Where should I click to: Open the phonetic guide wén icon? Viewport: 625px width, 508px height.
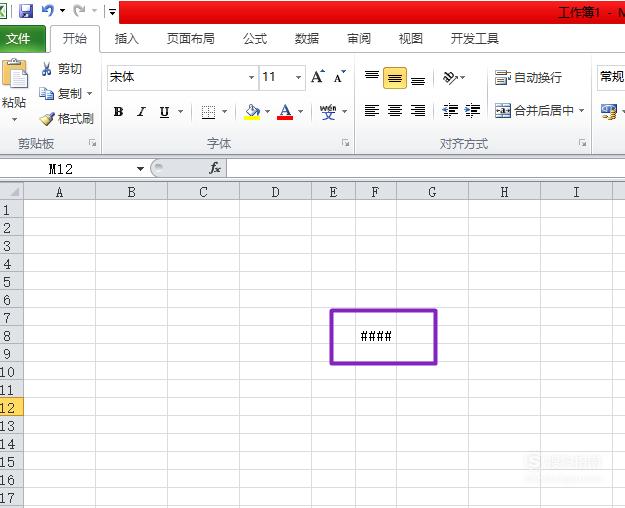pos(328,112)
